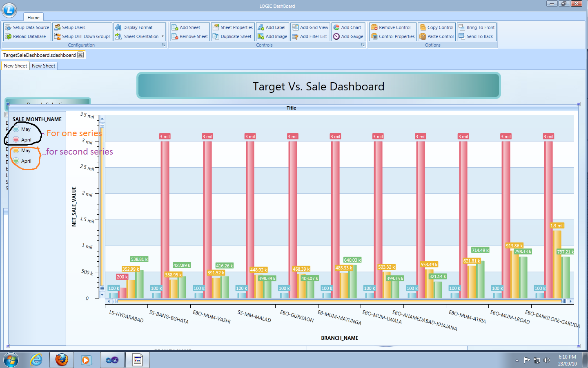Toggle the red April legend marker

point(16,139)
